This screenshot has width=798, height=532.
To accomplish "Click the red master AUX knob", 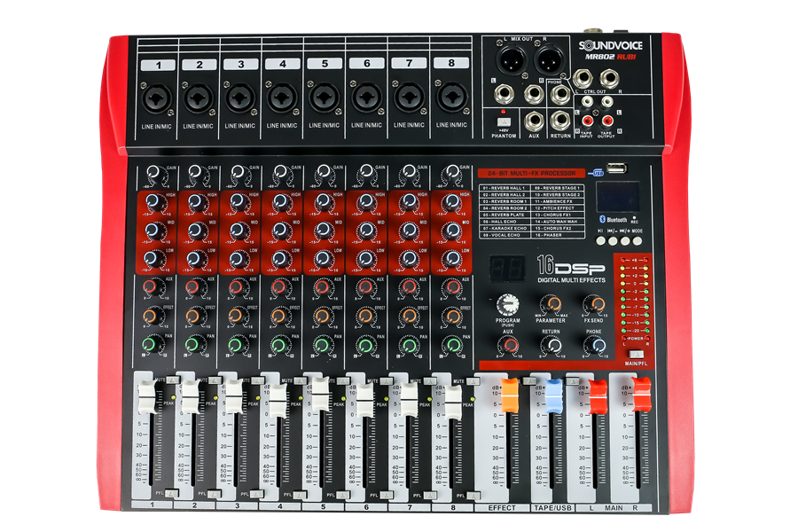I will tap(508, 346).
